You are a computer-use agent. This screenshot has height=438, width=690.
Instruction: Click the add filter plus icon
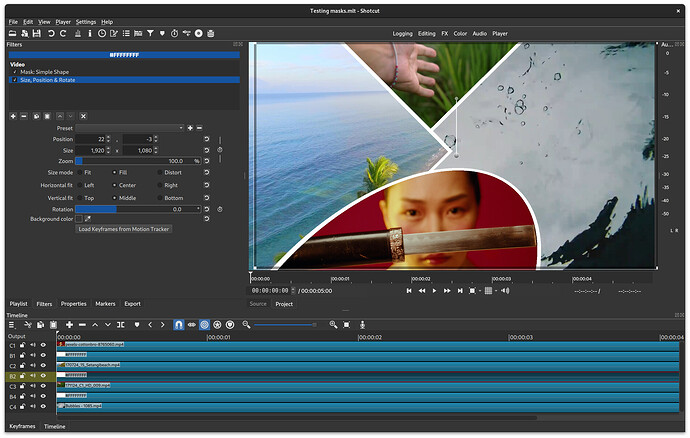point(13,116)
